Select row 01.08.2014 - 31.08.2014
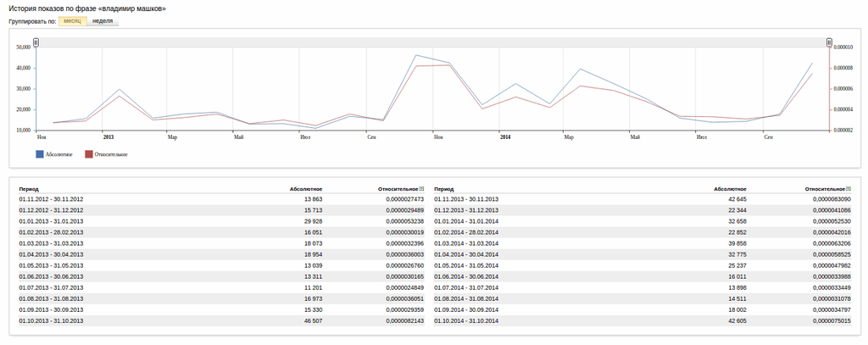This screenshot has width=868, height=345. pyautogui.click(x=643, y=298)
